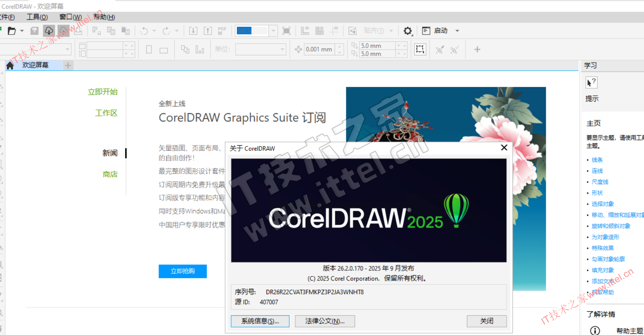This screenshot has height=335, width=644.
Task: Expand the arrow next to Open folder
Action: point(22,31)
